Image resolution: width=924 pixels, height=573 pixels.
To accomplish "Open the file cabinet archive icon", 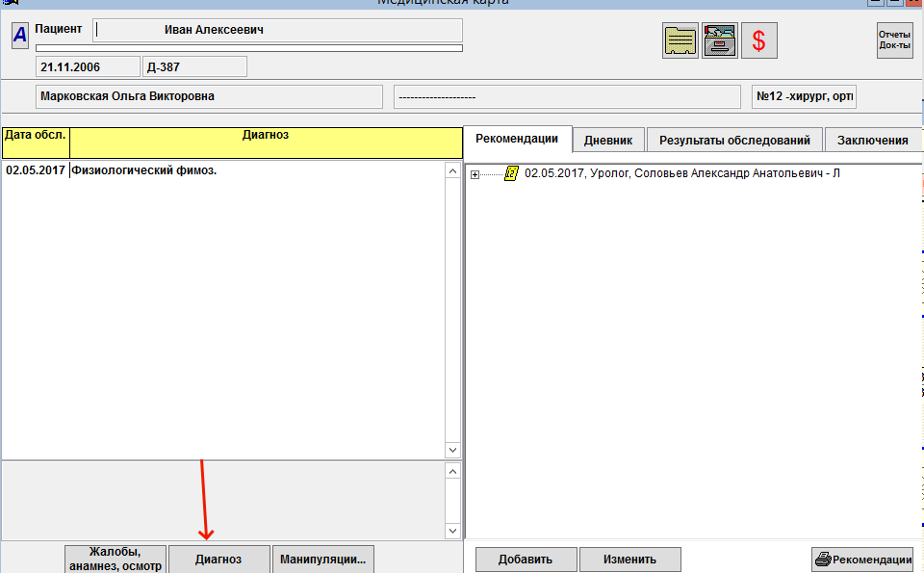I will click(x=720, y=40).
